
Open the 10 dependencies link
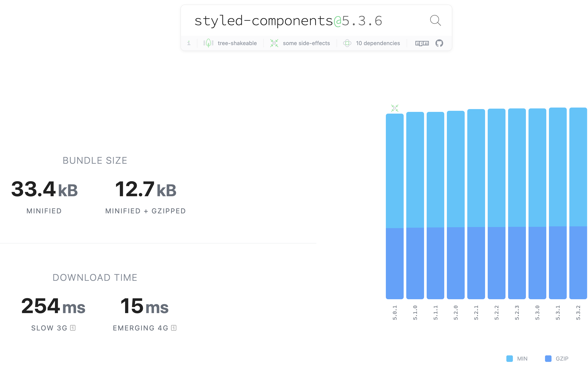(378, 43)
